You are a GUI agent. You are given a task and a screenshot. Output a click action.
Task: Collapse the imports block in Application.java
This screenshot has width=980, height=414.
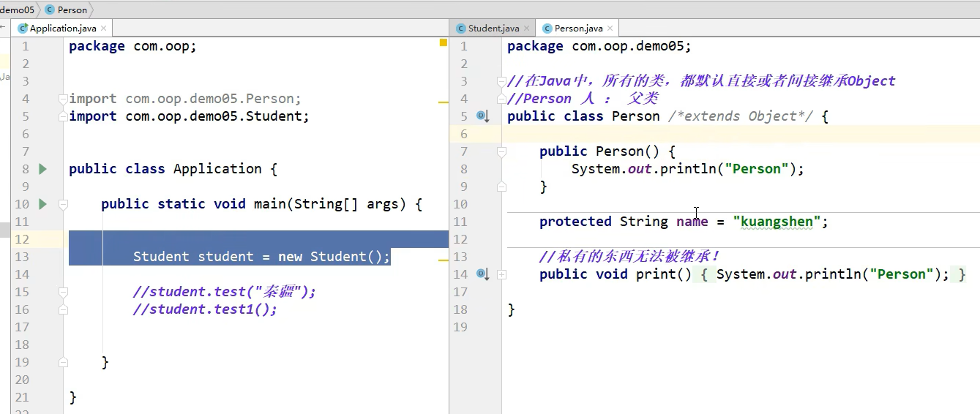(63, 99)
